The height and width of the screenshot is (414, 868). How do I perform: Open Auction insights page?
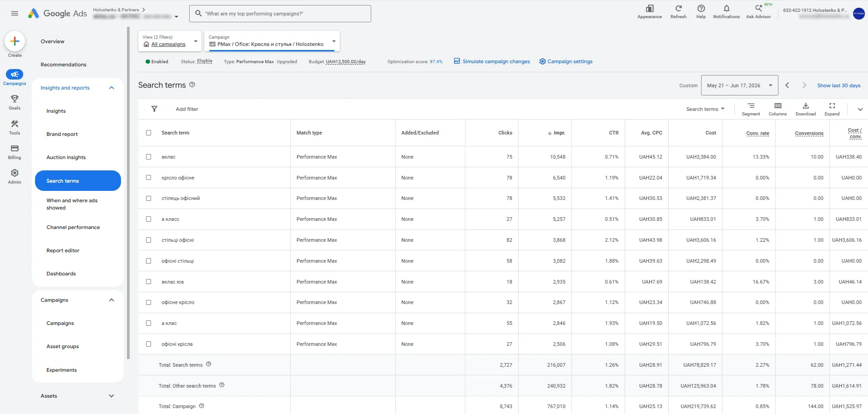pos(66,157)
